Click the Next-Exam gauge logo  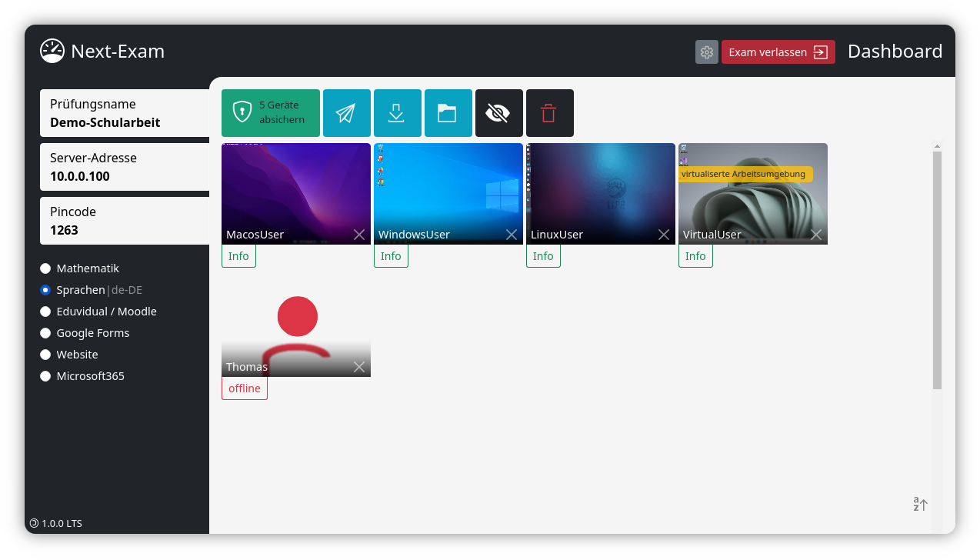click(52, 52)
